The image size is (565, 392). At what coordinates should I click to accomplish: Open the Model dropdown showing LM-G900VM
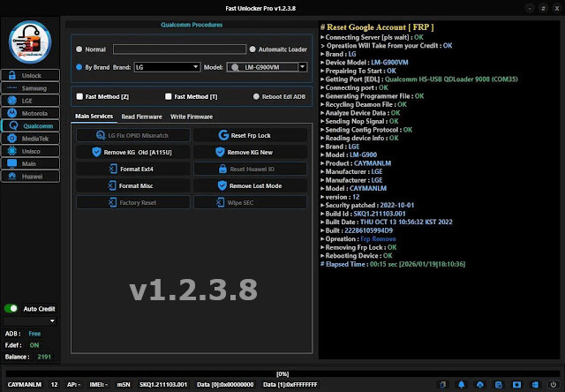(267, 67)
